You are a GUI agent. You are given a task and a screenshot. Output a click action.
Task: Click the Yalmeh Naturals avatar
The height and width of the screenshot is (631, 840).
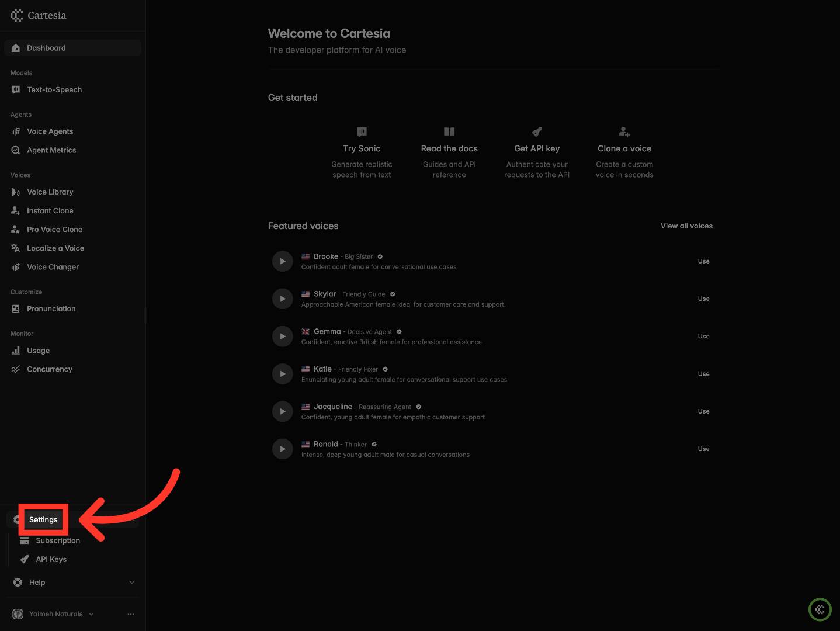(x=18, y=614)
